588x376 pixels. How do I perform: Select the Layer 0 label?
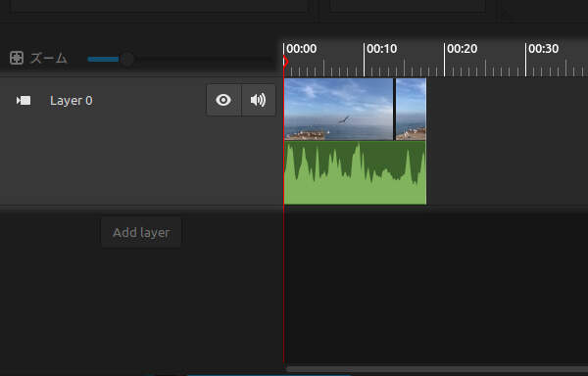point(72,101)
